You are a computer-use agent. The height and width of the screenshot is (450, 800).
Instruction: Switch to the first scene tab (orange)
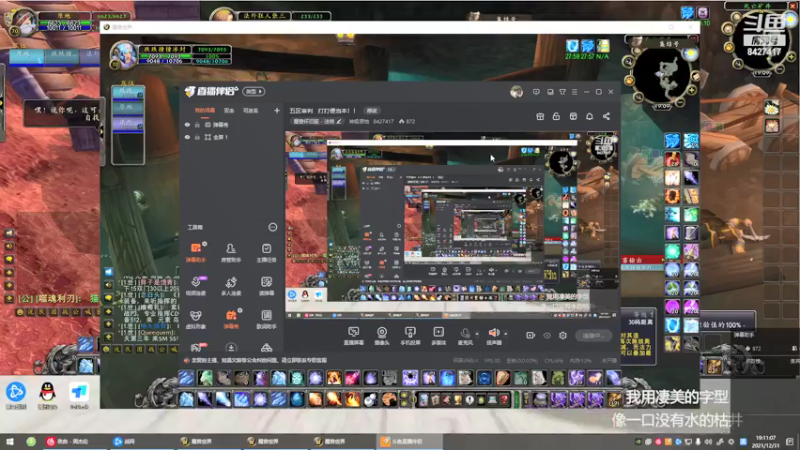point(205,110)
